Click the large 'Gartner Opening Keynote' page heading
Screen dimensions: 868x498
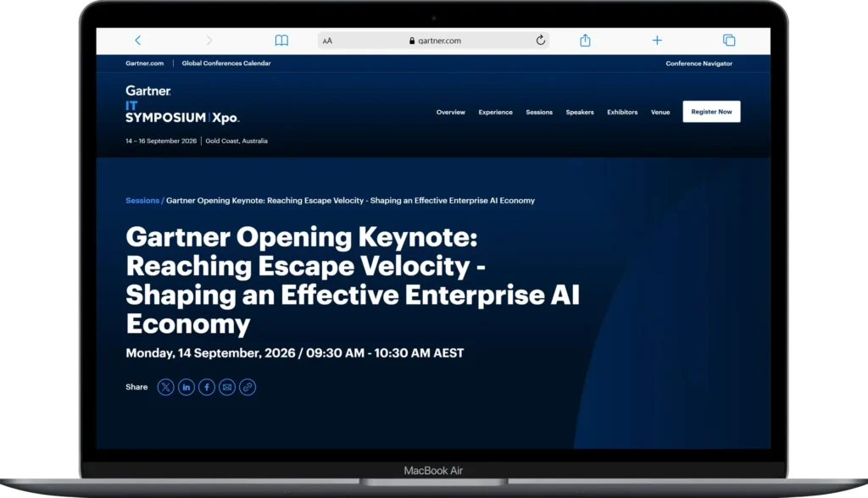pos(353,280)
